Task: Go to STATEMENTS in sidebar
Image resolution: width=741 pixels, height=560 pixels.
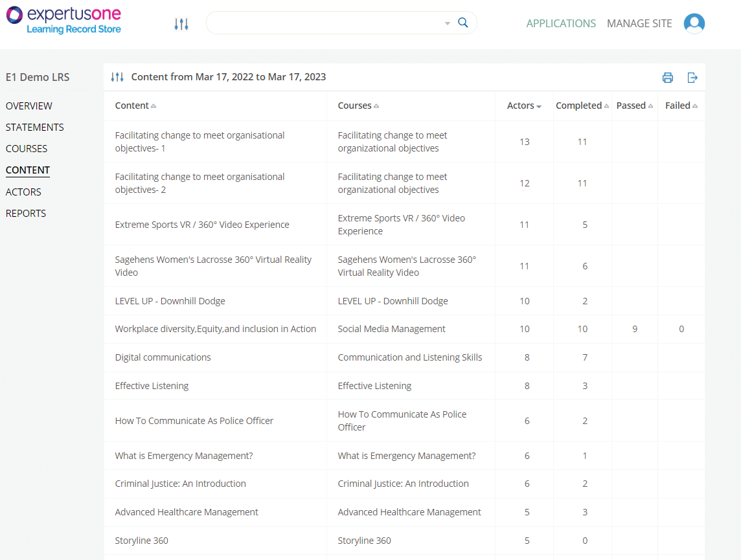Action: point(34,127)
